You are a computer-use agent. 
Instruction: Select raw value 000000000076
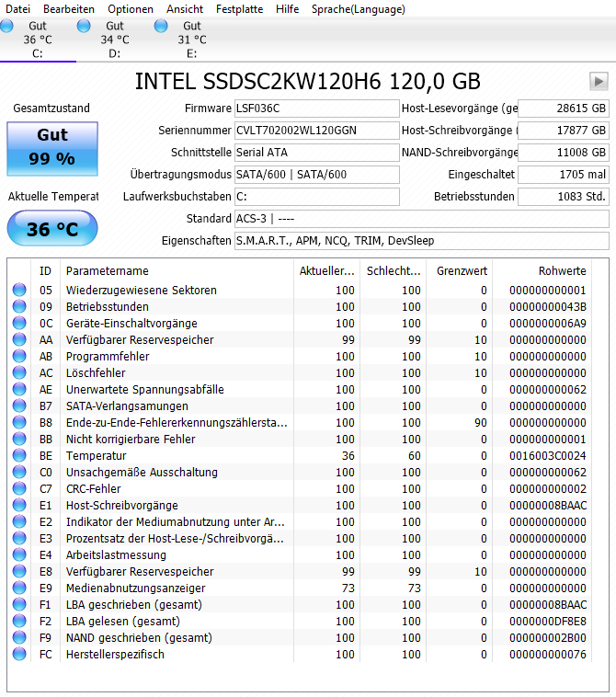click(548, 655)
